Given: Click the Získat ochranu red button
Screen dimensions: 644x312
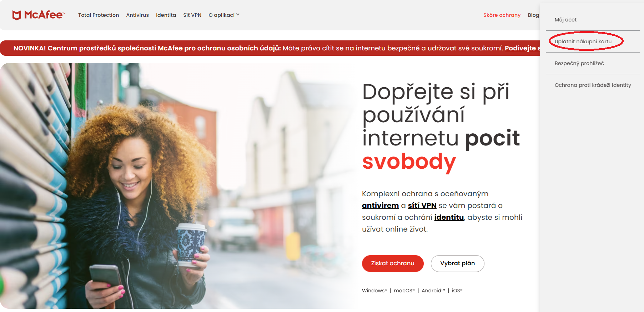Looking at the screenshot, I should click(x=393, y=263).
